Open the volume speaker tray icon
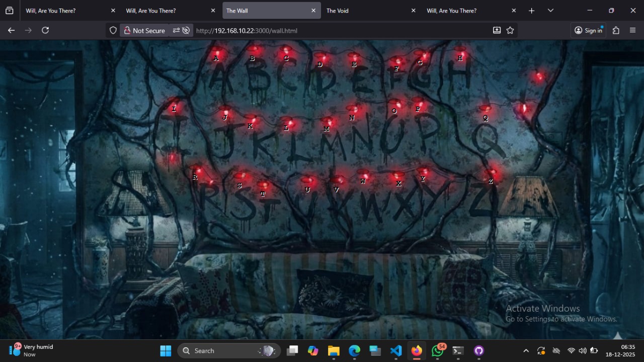The image size is (644, 362). pyautogui.click(x=583, y=351)
